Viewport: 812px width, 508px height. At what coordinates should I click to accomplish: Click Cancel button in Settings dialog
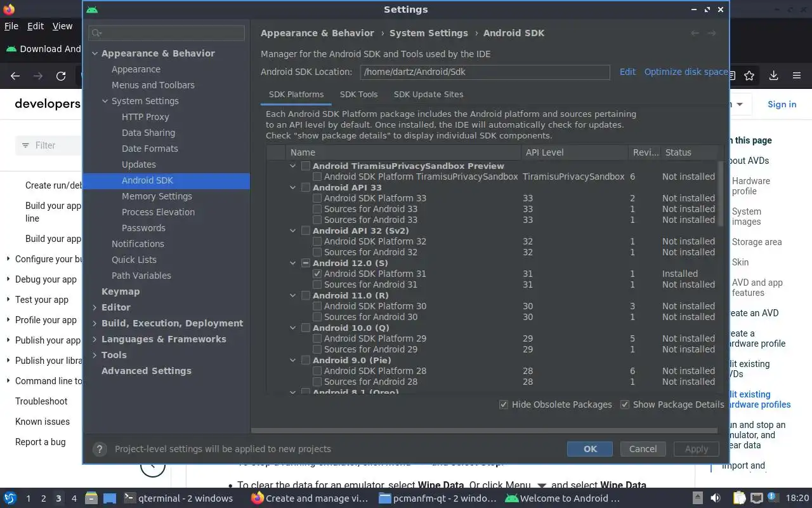tap(643, 449)
